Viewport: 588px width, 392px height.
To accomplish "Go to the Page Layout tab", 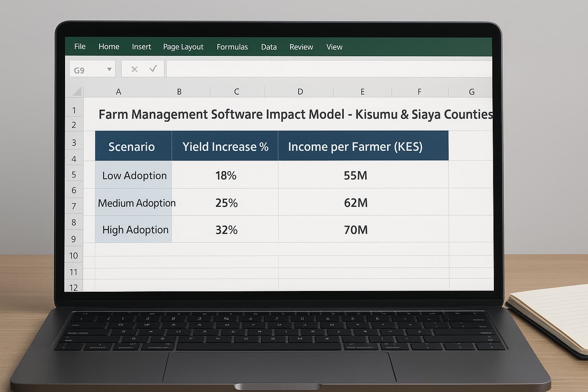I will 183,47.
